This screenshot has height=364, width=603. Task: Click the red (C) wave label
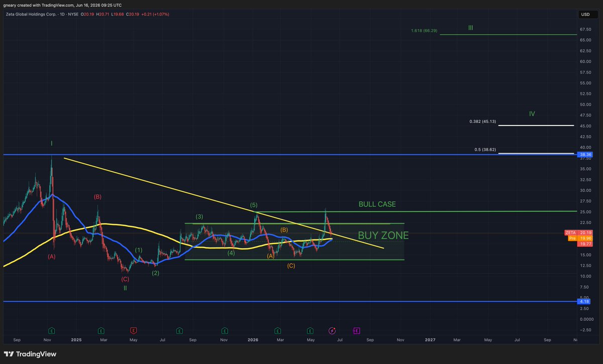click(125, 279)
